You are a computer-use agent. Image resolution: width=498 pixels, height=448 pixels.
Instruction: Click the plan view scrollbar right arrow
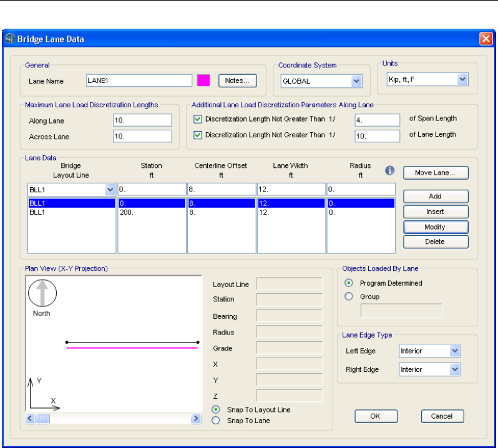click(x=197, y=419)
